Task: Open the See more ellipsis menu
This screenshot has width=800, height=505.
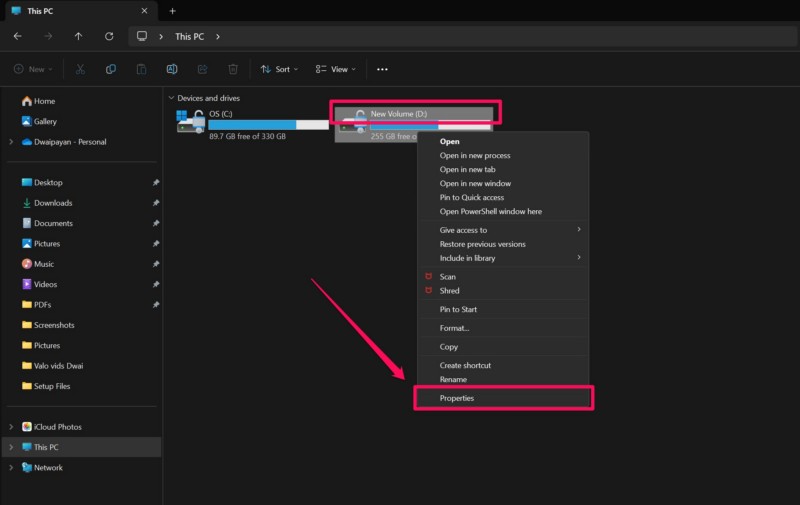Action: (382, 69)
